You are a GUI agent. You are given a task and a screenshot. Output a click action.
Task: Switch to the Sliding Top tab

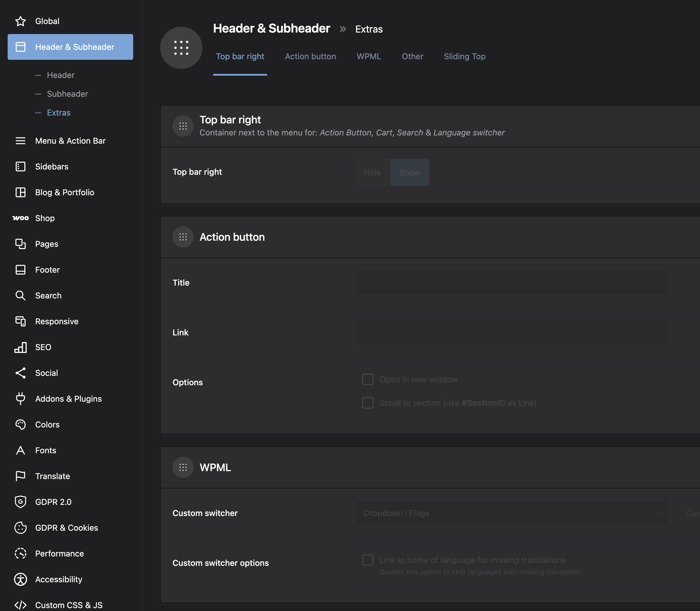tap(464, 57)
